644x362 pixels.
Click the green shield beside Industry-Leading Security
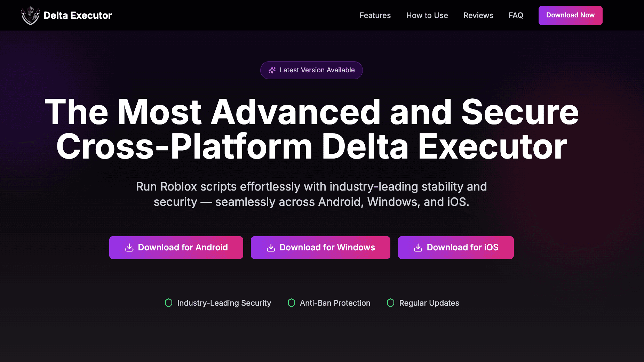pos(168,303)
